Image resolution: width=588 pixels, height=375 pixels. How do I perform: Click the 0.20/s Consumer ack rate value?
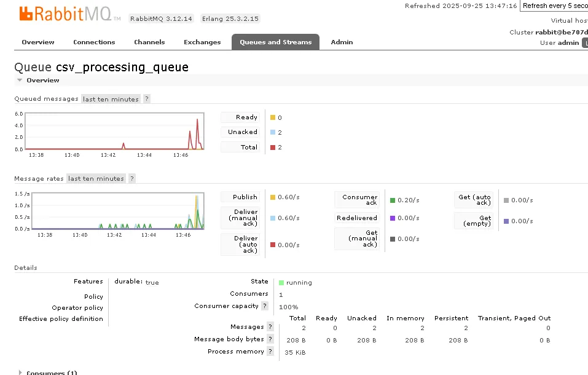(409, 200)
